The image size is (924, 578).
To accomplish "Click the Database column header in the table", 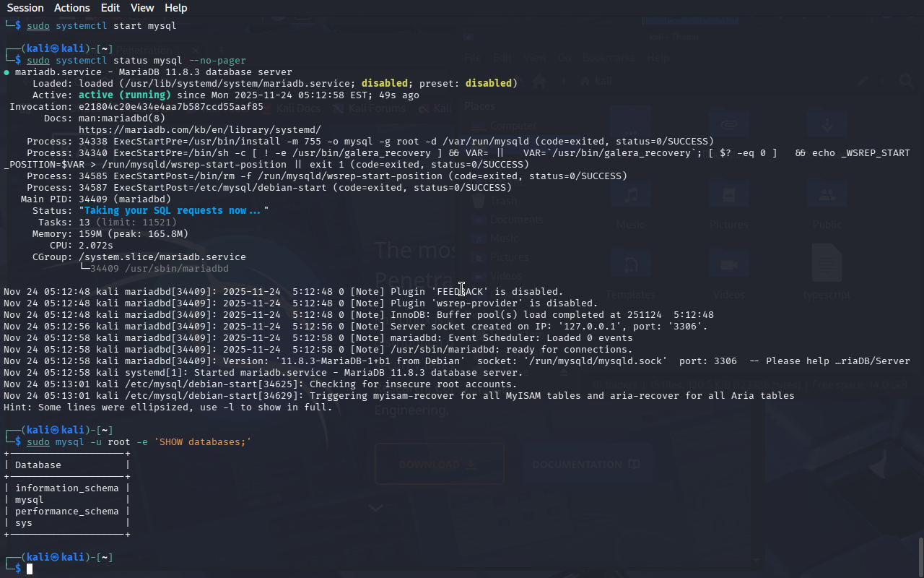I will pyautogui.click(x=38, y=465).
